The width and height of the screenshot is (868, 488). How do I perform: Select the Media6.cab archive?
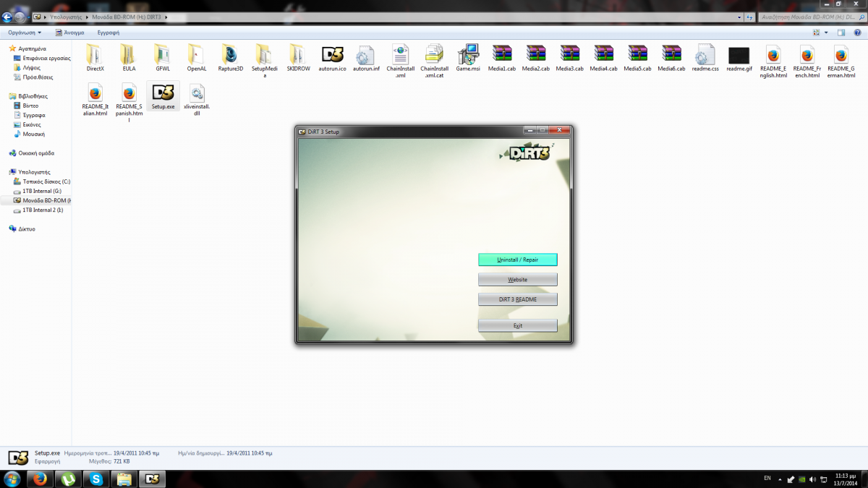pyautogui.click(x=672, y=59)
